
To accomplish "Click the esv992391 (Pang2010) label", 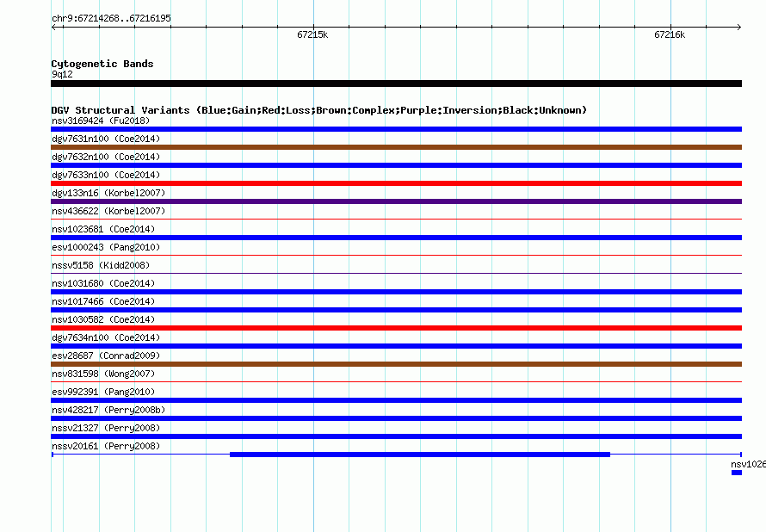I will click(103, 392).
